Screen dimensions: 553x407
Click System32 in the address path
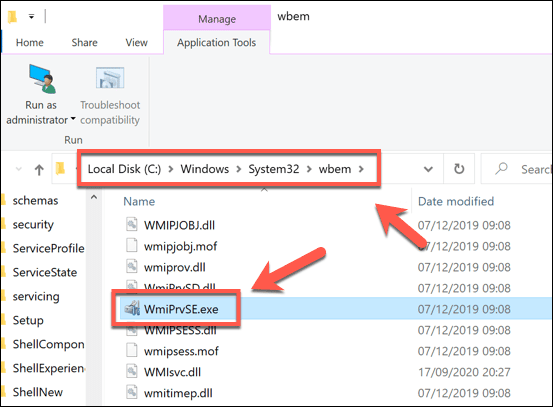point(274,169)
